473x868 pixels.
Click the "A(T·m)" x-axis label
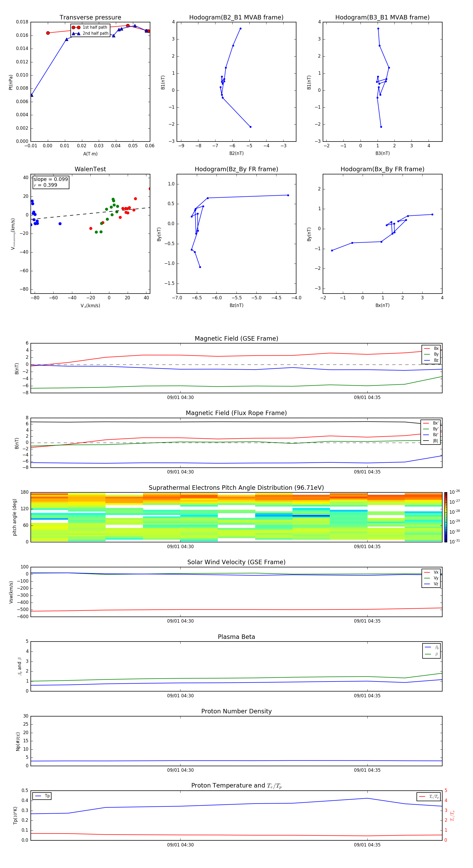point(90,154)
